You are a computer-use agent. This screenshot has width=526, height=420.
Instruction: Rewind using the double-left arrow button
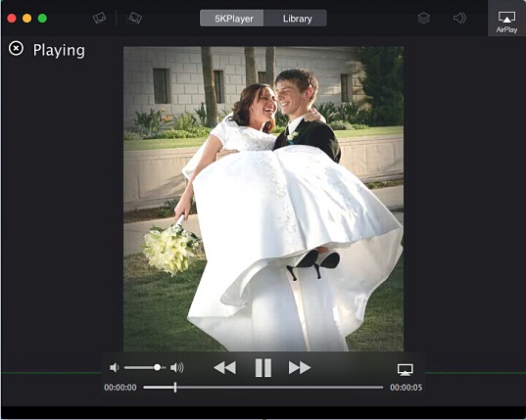(225, 368)
